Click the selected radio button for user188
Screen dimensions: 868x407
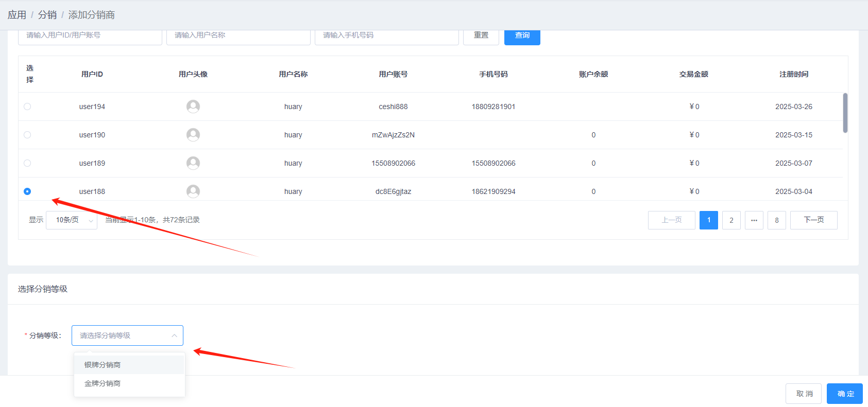(27, 191)
